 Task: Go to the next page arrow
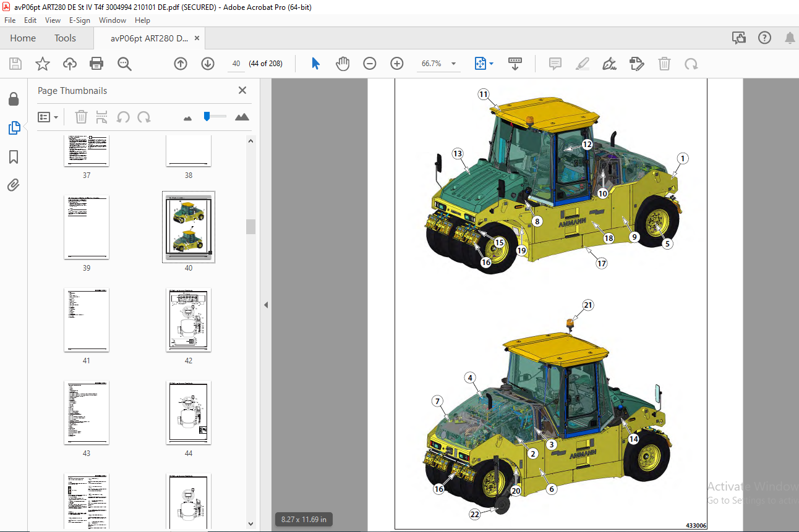[208, 64]
